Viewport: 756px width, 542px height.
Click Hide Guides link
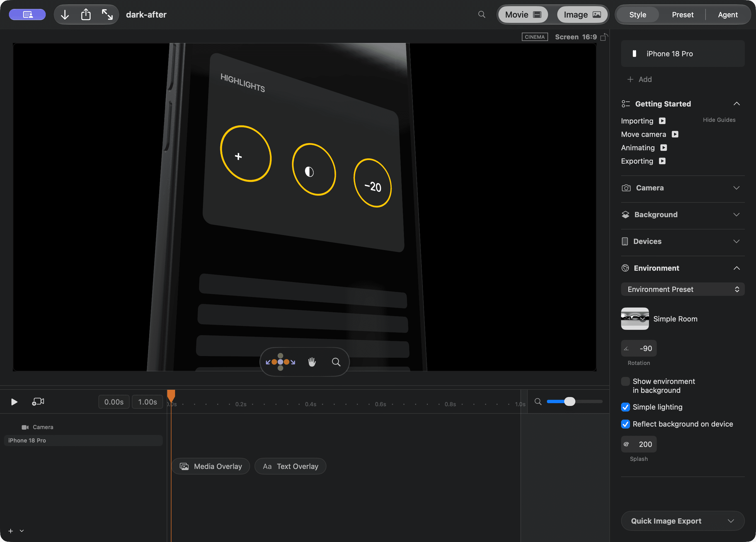[719, 120]
